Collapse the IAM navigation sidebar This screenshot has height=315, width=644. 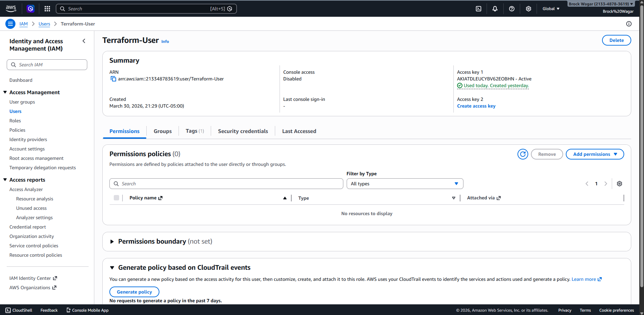pyautogui.click(x=84, y=41)
